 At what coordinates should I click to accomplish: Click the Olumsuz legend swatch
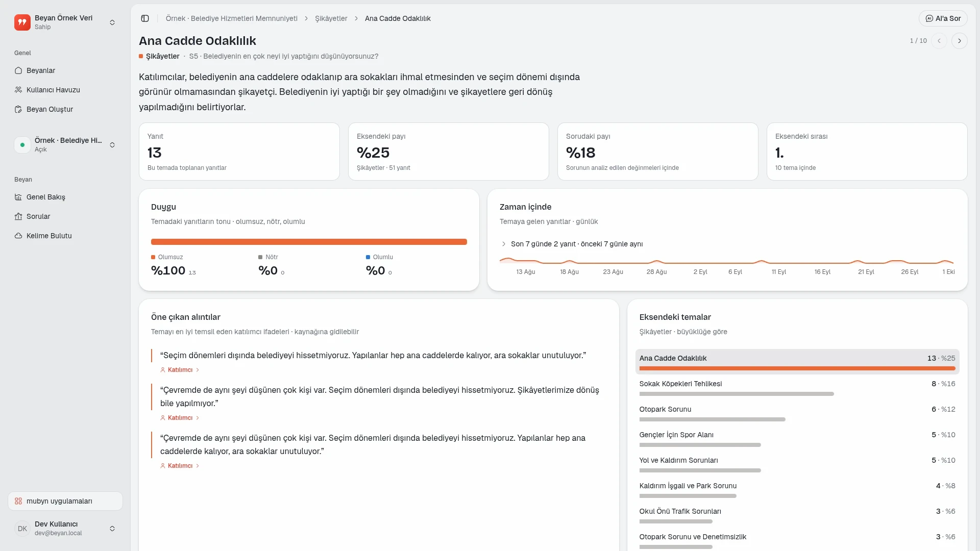(x=153, y=257)
